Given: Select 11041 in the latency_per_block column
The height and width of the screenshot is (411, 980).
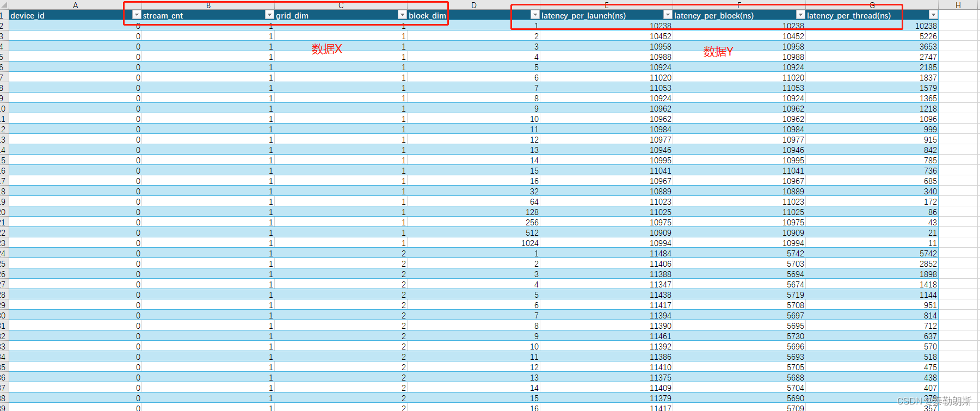Looking at the screenshot, I should [x=739, y=170].
